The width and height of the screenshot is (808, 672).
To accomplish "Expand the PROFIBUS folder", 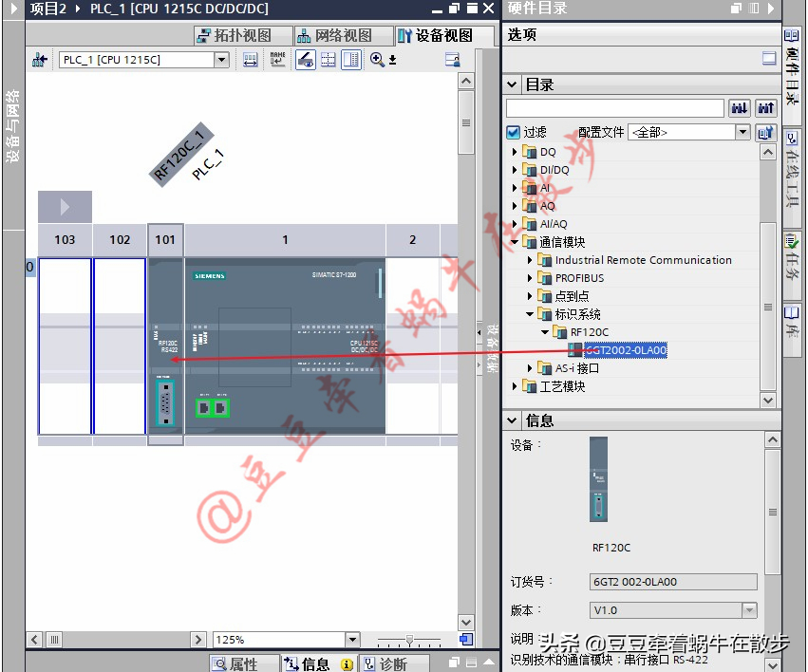I will [x=530, y=278].
